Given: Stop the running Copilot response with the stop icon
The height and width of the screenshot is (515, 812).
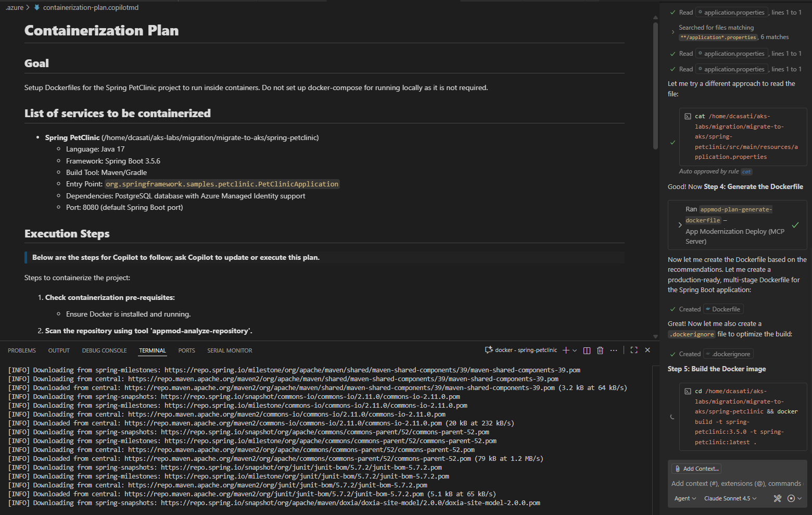Looking at the screenshot, I should click(x=792, y=498).
